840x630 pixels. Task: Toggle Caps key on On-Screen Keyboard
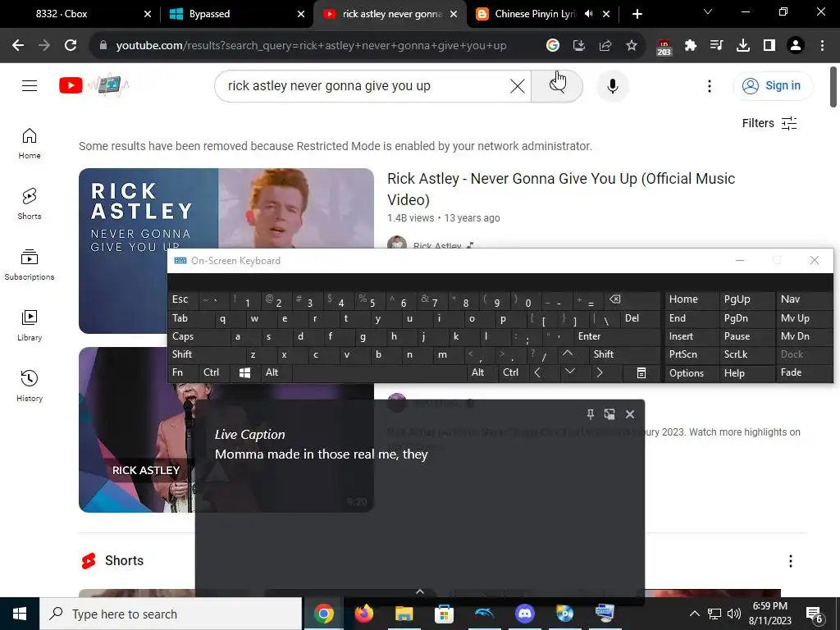[199, 336]
